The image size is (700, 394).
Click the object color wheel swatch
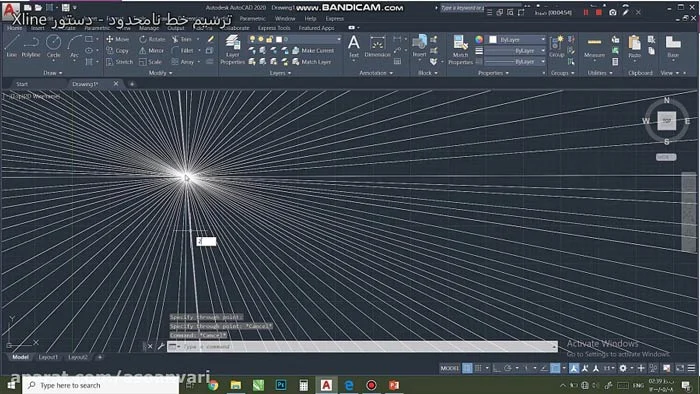click(479, 40)
